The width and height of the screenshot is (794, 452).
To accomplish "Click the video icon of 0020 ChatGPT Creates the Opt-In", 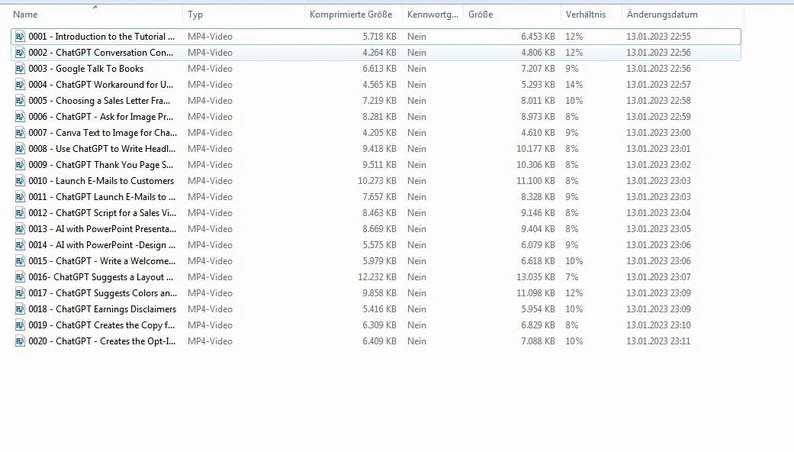I will point(19,341).
